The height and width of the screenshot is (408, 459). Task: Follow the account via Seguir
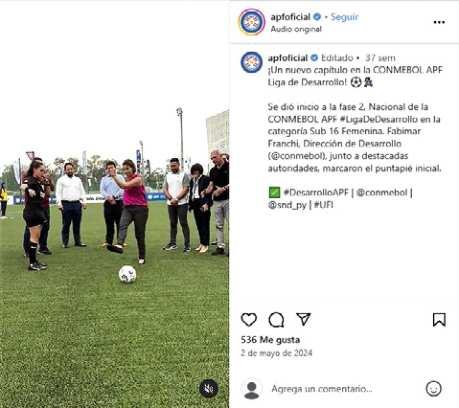coord(344,17)
